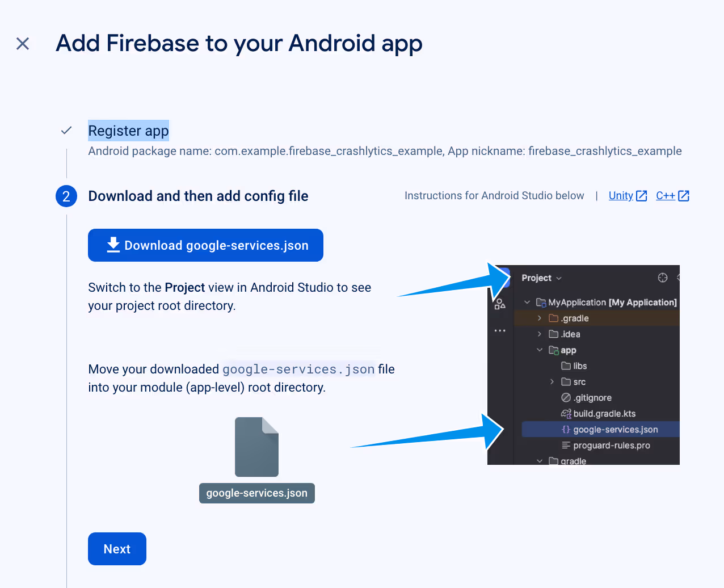The image size is (724, 588).
Task: Click Download and then add config file heading
Action: tap(198, 196)
